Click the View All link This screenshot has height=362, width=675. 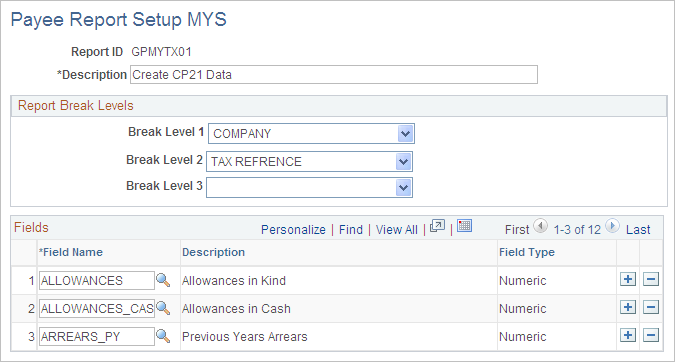tap(396, 230)
